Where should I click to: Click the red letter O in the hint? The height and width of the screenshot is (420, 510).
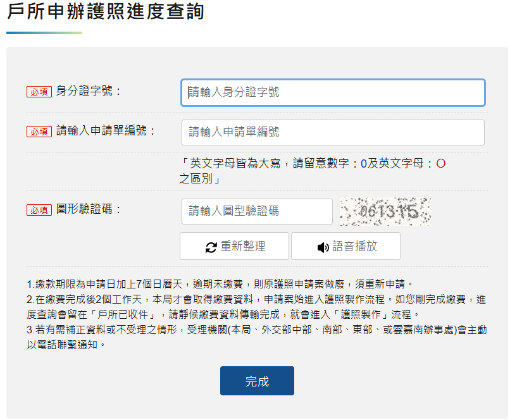(x=441, y=164)
